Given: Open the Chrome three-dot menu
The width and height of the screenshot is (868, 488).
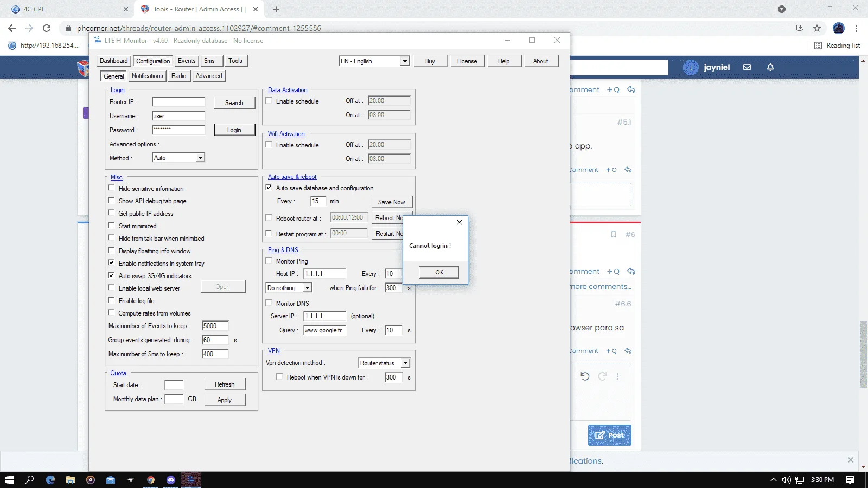Looking at the screenshot, I should pos(857,28).
